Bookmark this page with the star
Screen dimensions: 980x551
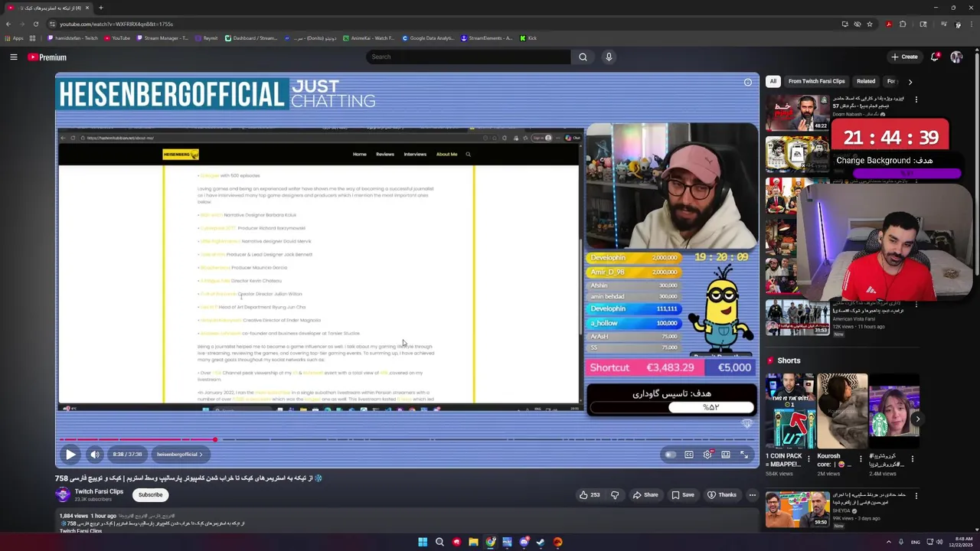tap(870, 24)
